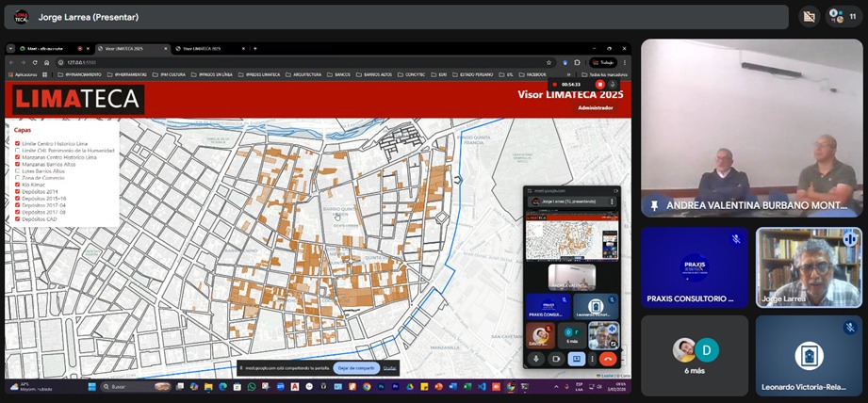
Task: Open Windows Start menu
Action: [x=92, y=386]
